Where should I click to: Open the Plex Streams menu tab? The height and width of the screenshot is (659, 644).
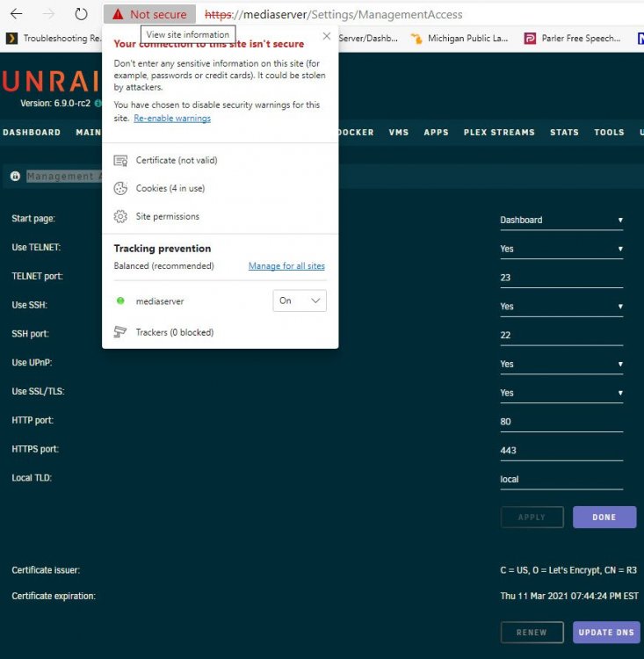click(x=499, y=133)
